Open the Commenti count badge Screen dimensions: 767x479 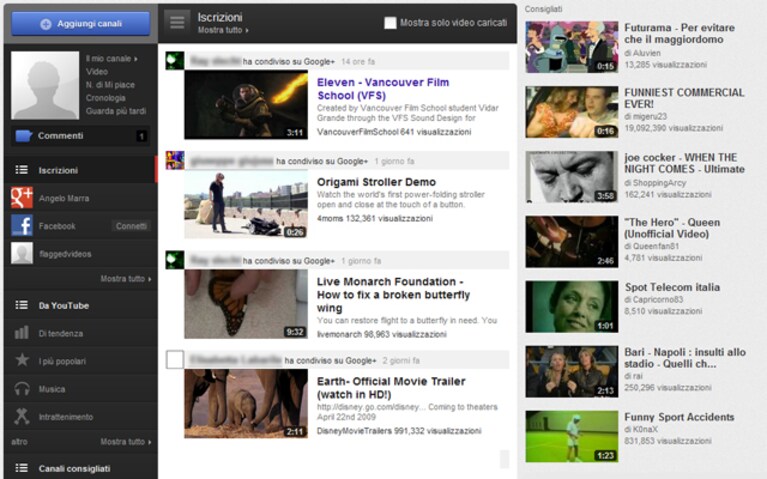tap(141, 136)
